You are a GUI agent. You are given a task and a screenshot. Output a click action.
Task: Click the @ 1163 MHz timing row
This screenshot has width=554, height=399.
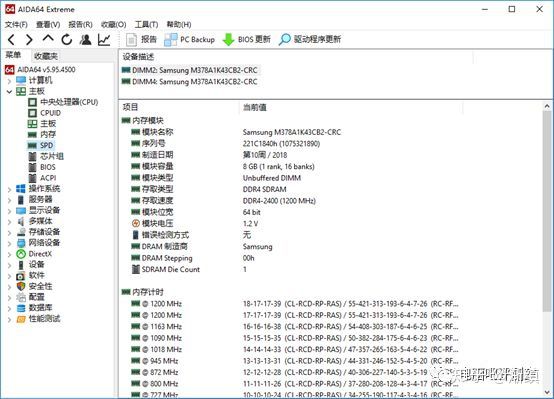click(x=295, y=327)
